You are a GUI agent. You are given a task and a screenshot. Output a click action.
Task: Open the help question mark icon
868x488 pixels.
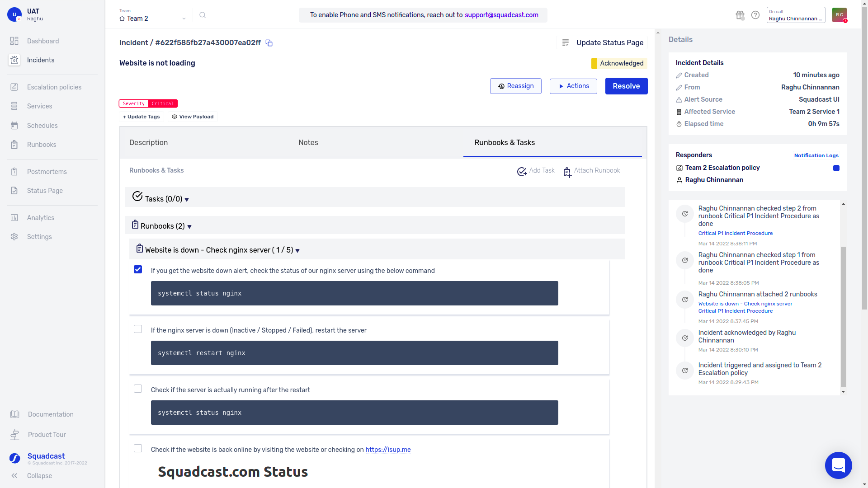tap(755, 15)
